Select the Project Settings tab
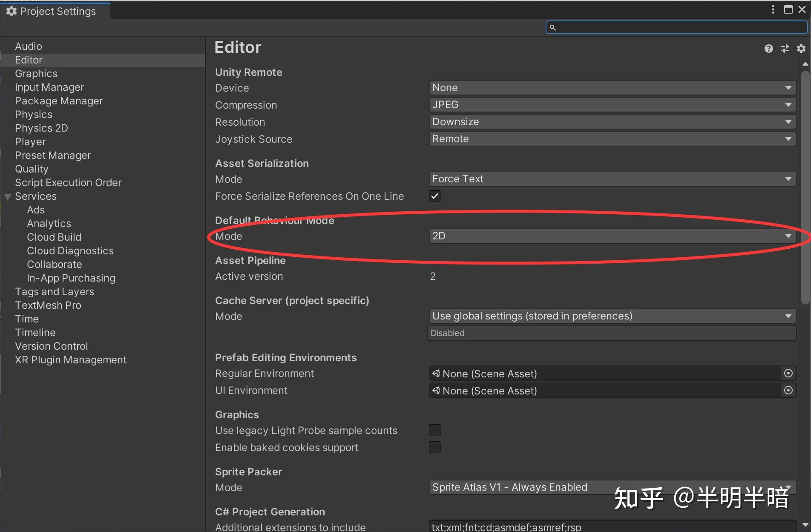The image size is (811, 532). (55, 11)
